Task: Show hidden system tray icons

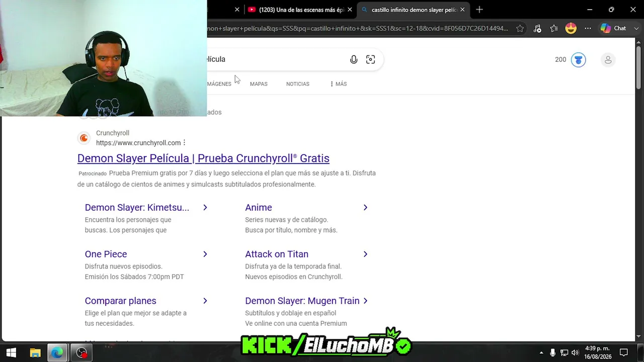Action: tap(541, 352)
